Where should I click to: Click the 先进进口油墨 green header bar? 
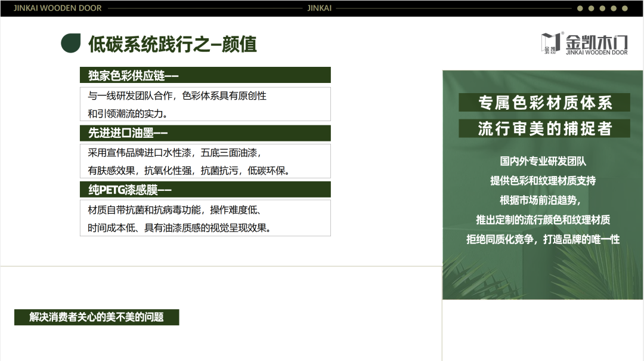(x=205, y=133)
